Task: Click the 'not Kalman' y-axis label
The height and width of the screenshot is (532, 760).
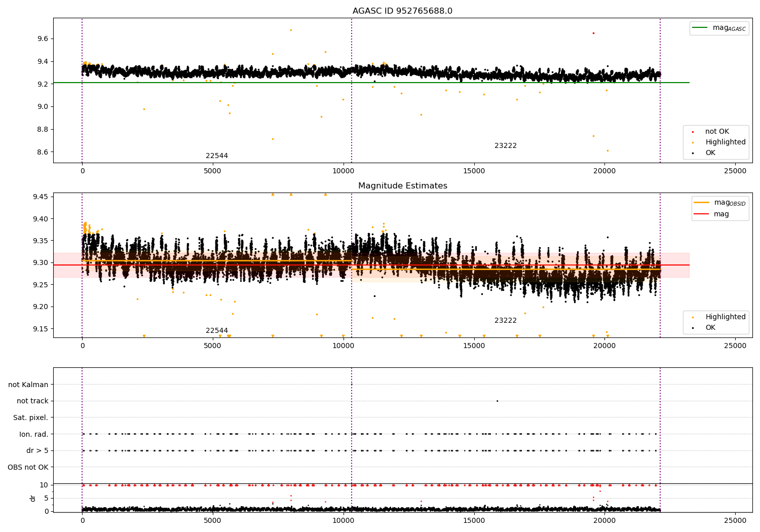Action: pos(28,385)
